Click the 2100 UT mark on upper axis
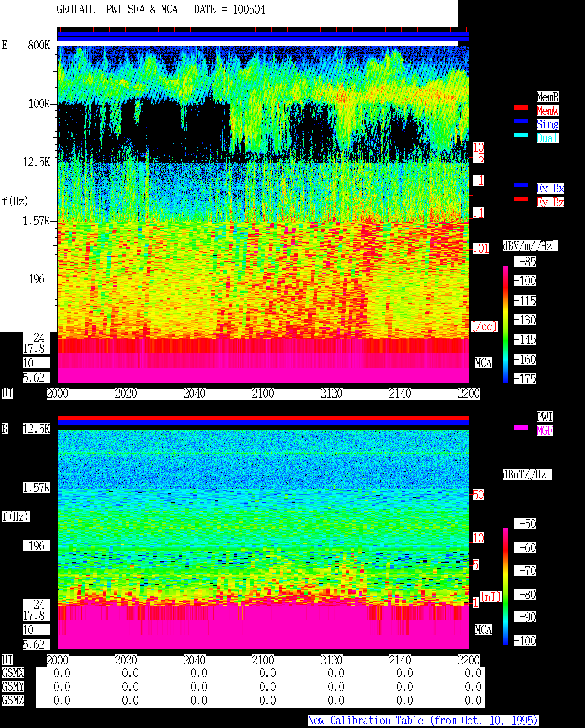The width and height of the screenshot is (585, 728). click(263, 393)
